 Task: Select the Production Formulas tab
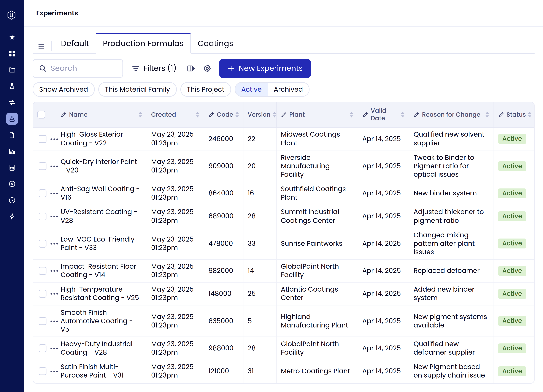143,44
